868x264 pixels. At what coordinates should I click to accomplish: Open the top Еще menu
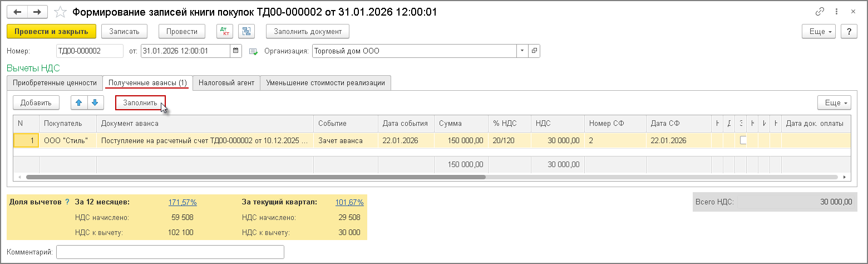tap(820, 31)
